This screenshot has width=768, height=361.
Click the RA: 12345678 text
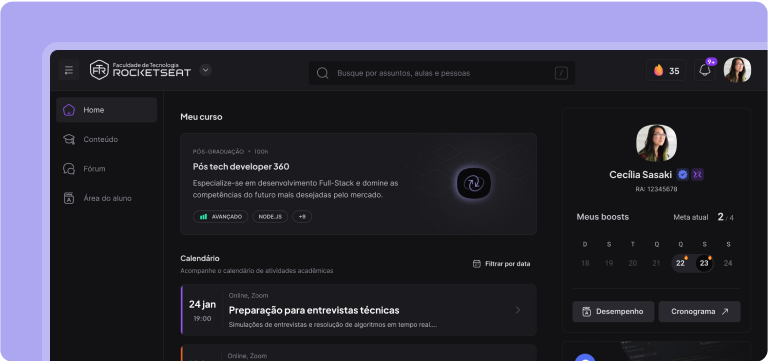click(x=656, y=189)
